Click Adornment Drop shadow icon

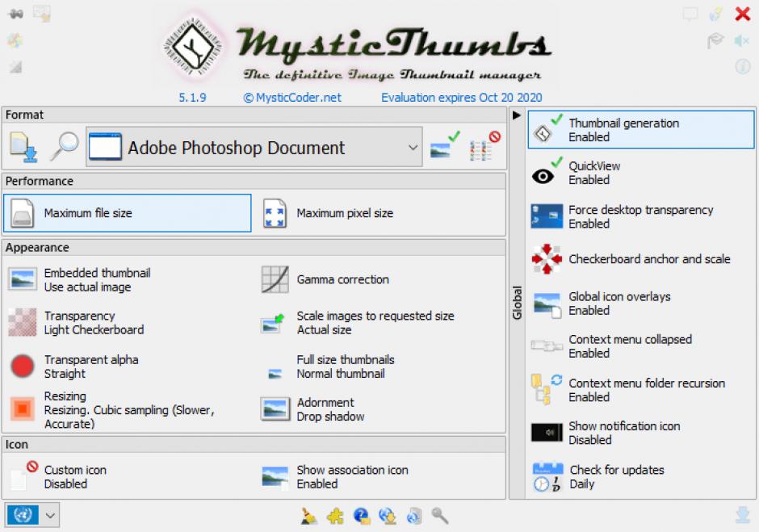pos(275,409)
